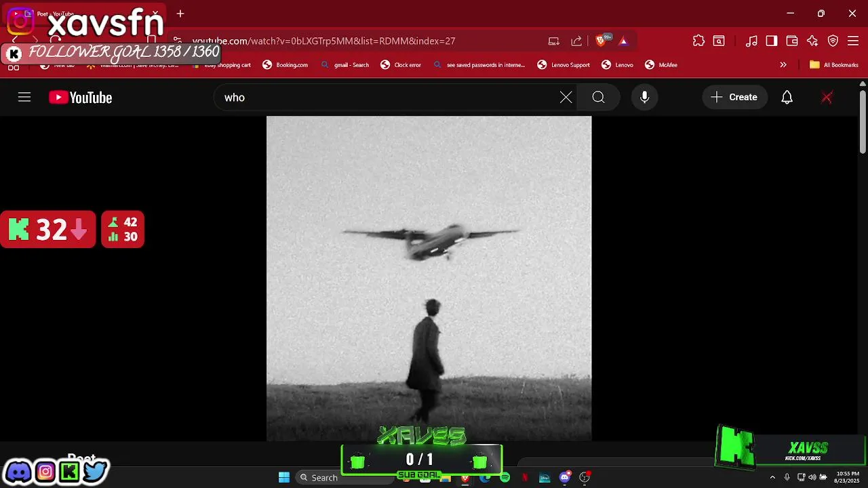Expand the system tray hidden icons chevron
The image size is (868, 488).
pyautogui.click(x=772, y=478)
